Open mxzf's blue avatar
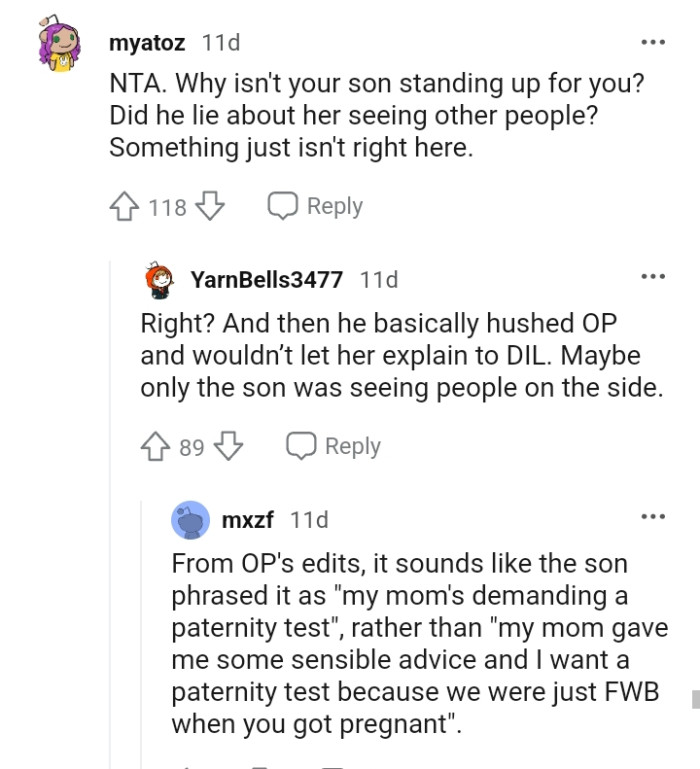Viewport: 700px width, 769px height. pyautogui.click(x=190, y=520)
